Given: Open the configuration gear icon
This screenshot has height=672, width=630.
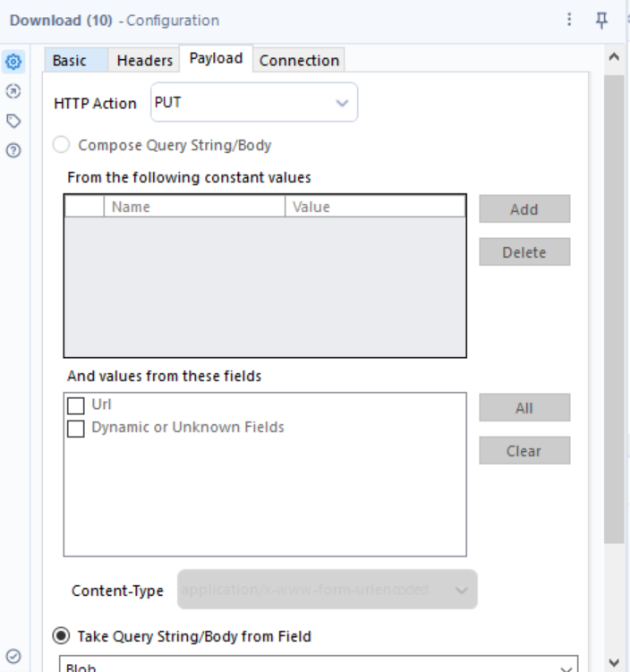Looking at the screenshot, I should pos(13,63).
